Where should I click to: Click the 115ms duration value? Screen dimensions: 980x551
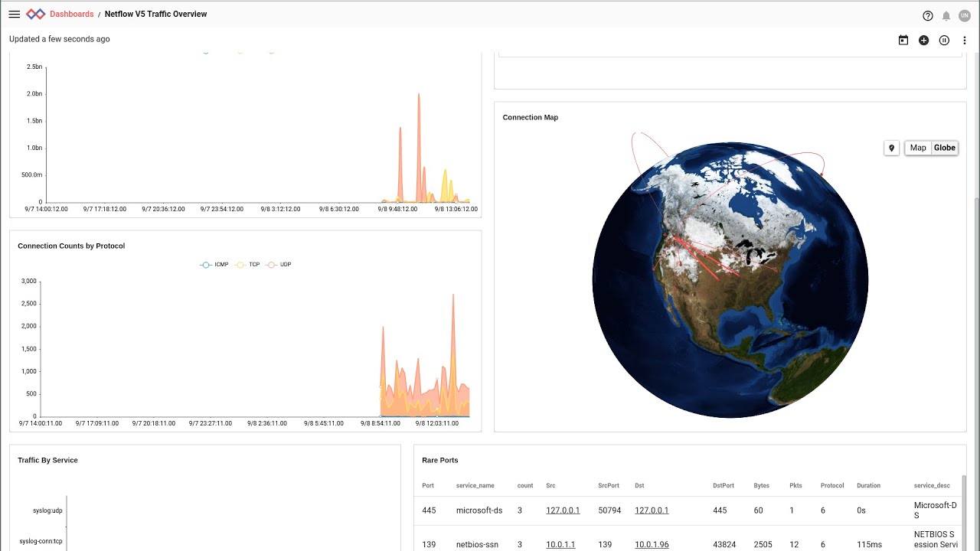[870, 545]
